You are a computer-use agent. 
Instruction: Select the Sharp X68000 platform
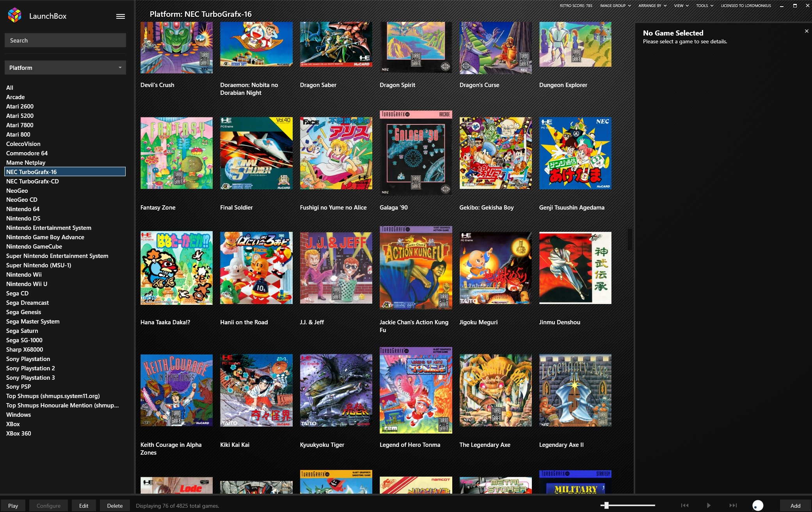click(25, 350)
